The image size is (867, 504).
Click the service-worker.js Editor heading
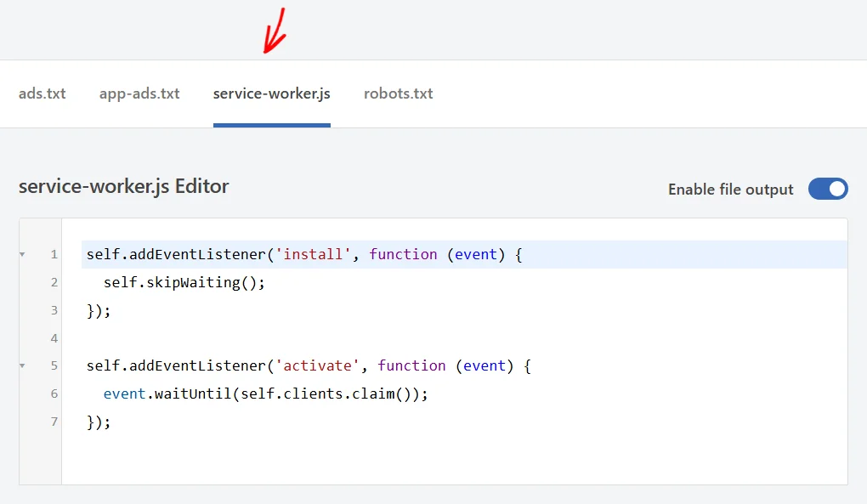pos(124,186)
